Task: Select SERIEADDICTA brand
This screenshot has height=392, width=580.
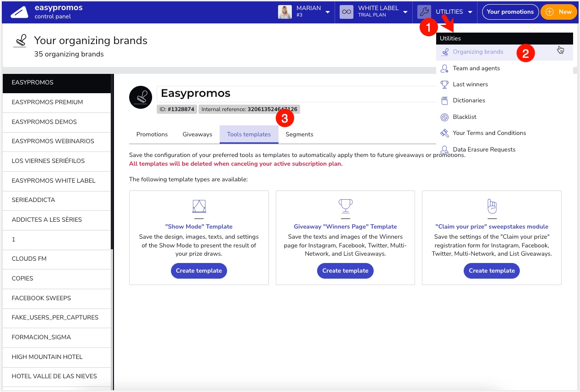Action: [57, 200]
